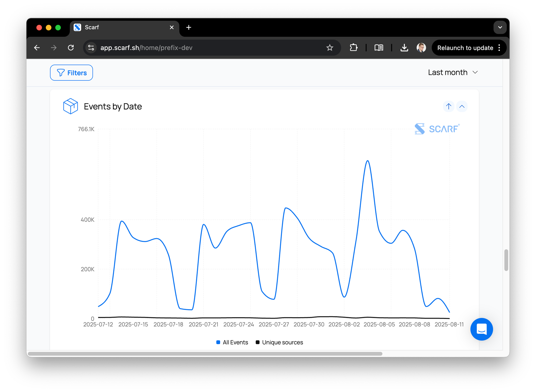Open the browser downloads icon
The height and width of the screenshot is (392, 536).
(404, 48)
